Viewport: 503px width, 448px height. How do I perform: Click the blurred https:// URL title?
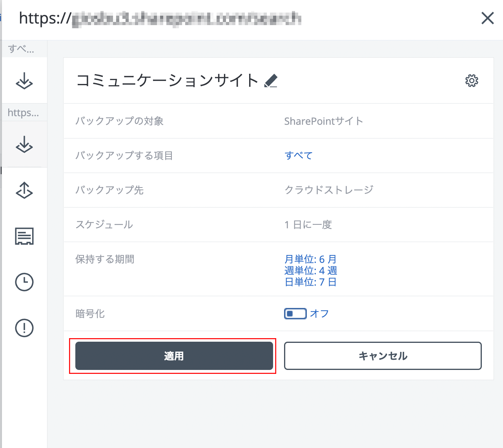(160, 18)
